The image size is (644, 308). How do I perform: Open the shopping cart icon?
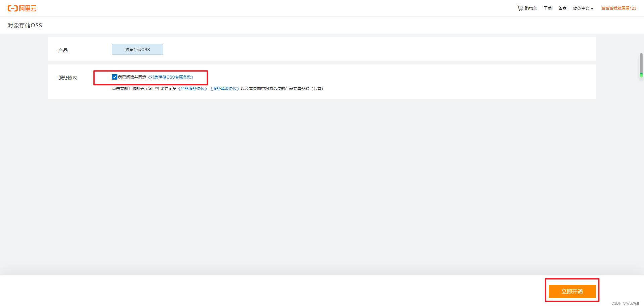click(520, 8)
